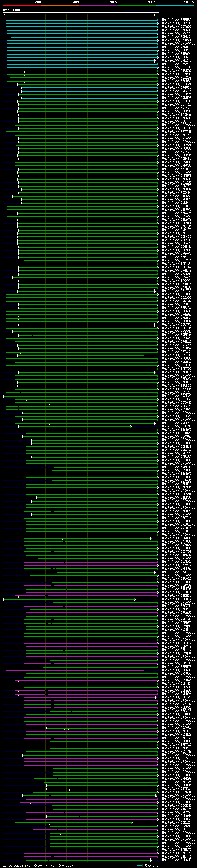Viewport: 197px width, 868px height.
Task: Click the arrowhead ending the UniRef100_O81738 bar
Action: pyautogui.click(x=143, y=355)
